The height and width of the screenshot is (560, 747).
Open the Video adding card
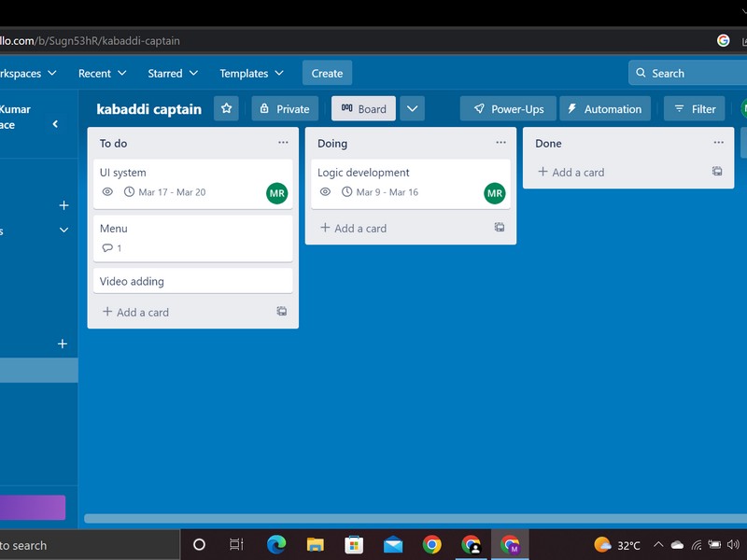click(x=193, y=281)
